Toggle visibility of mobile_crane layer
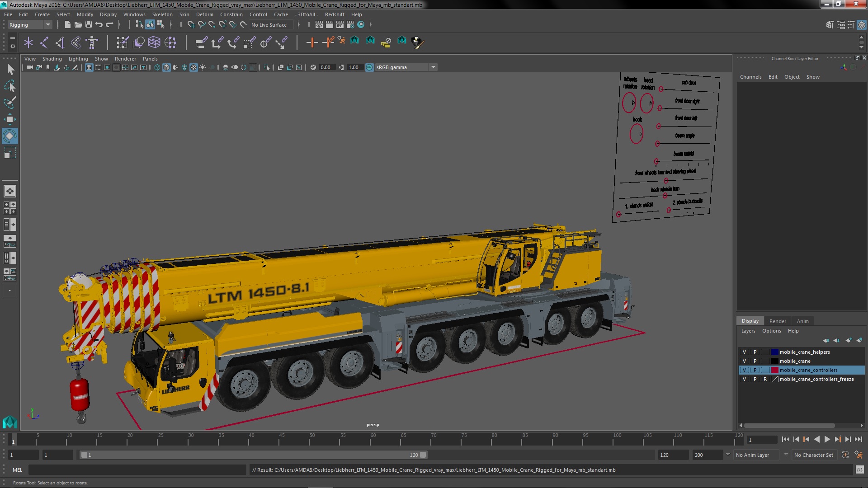Screen dimensions: 868x488 click(744, 361)
